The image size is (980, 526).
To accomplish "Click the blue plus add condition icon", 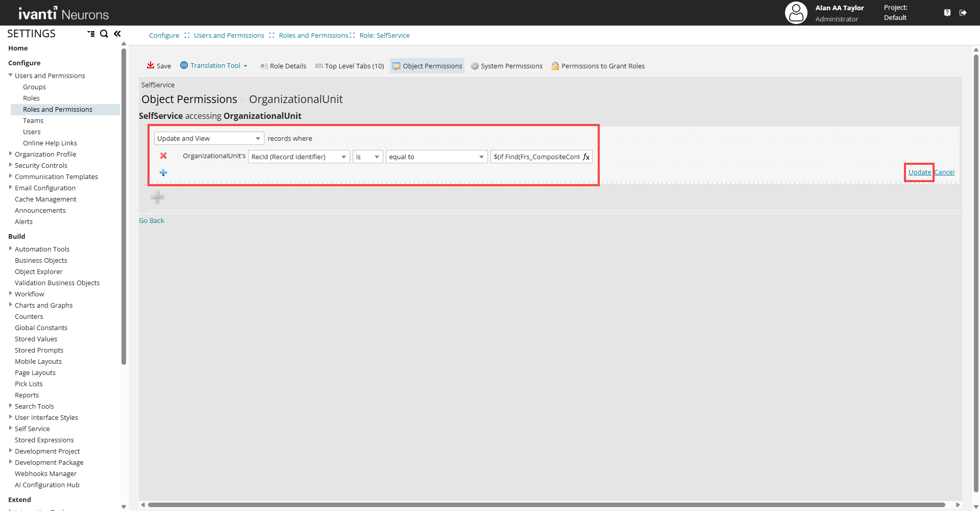I will click(x=163, y=173).
